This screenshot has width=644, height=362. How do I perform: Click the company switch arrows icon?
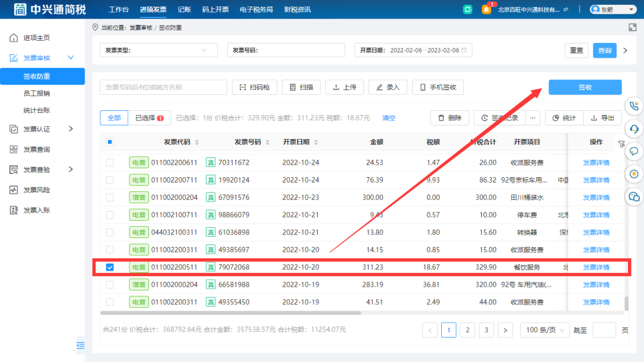point(566,10)
